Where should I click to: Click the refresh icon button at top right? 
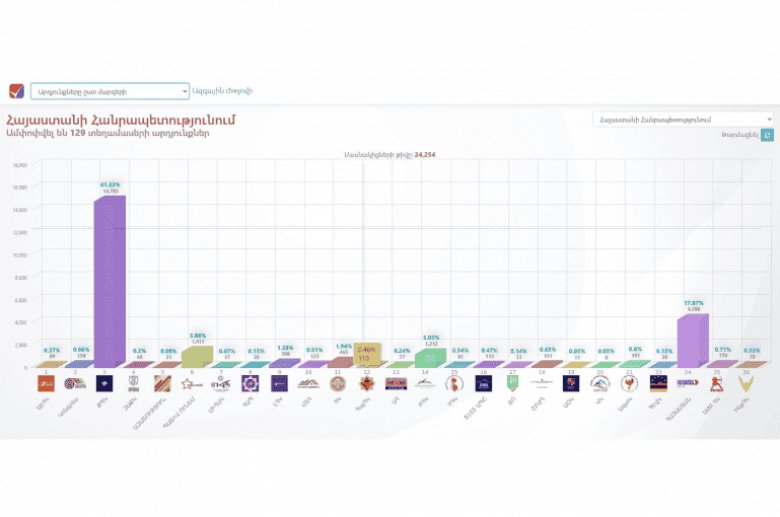(x=767, y=135)
